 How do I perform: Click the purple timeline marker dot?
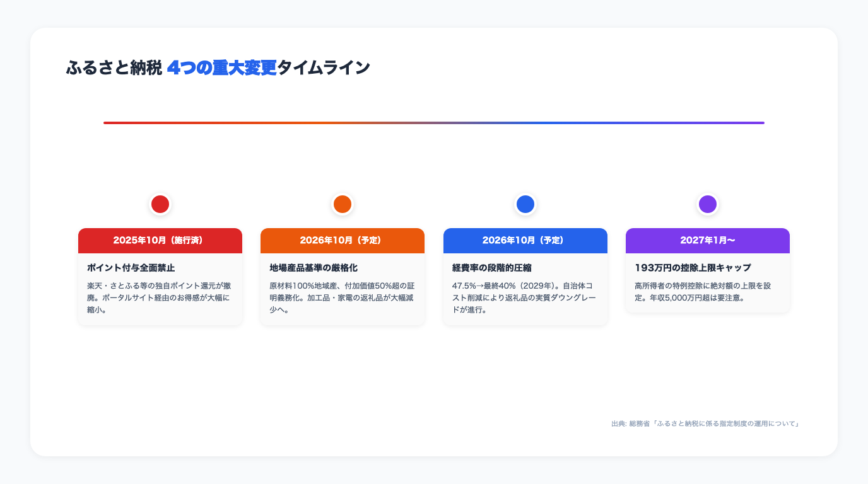(x=708, y=204)
